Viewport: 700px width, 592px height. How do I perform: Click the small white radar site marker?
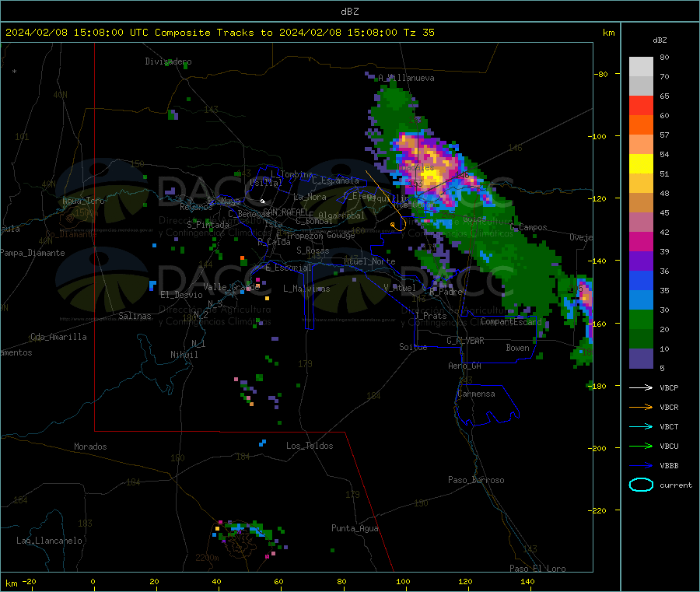(x=263, y=201)
